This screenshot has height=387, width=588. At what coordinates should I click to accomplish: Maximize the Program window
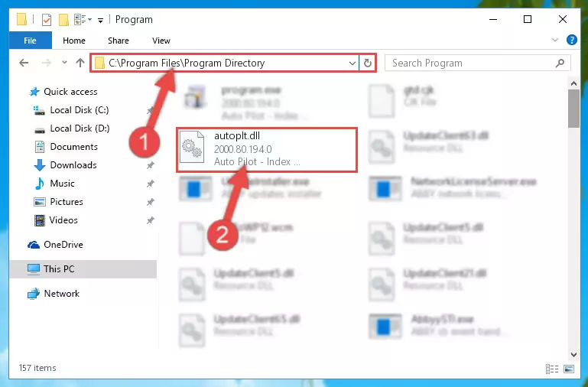tap(528, 19)
